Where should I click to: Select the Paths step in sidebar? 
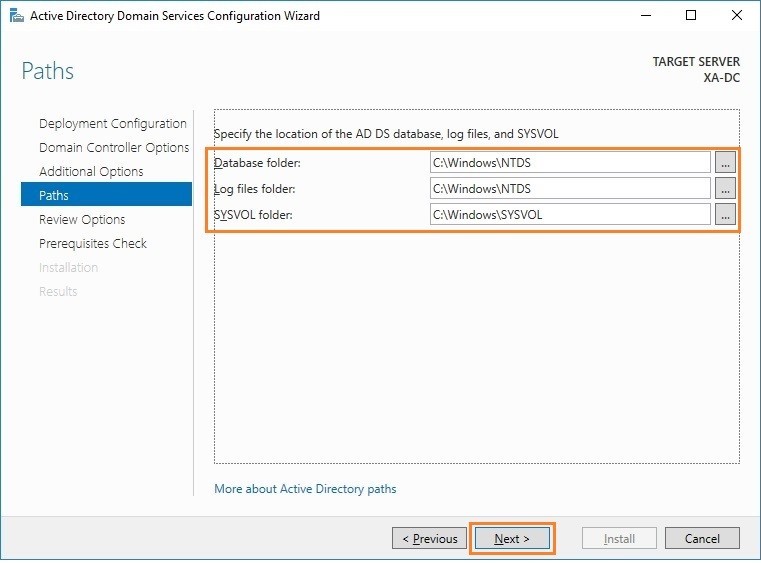point(106,194)
